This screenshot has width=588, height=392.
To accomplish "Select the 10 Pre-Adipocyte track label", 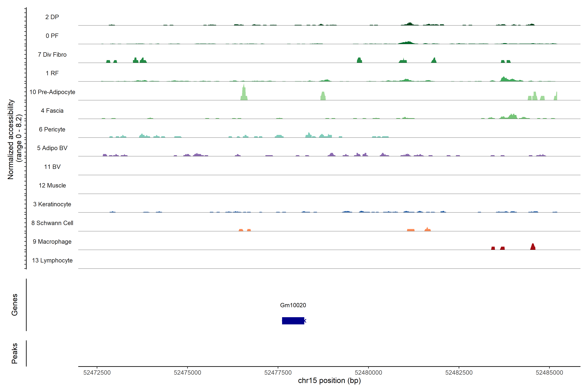I will point(52,92).
